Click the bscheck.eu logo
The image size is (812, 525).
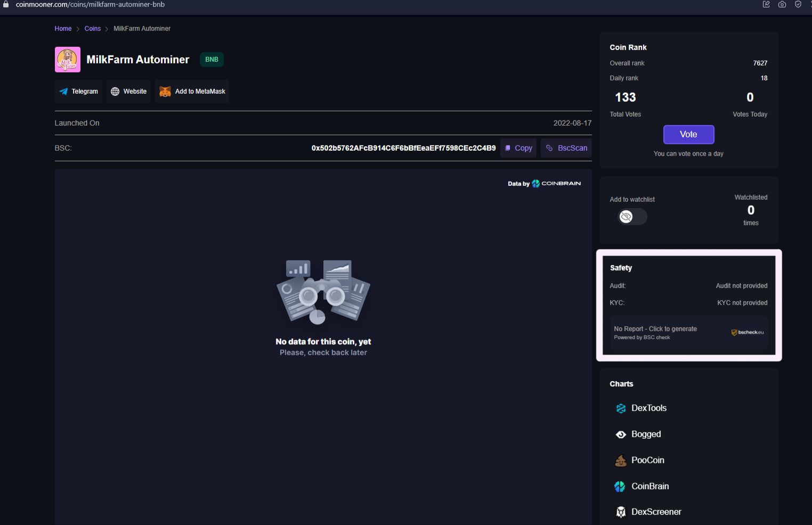pos(748,332)
